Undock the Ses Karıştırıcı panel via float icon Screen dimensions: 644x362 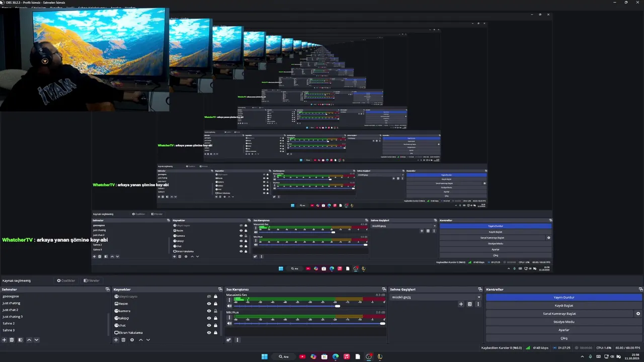(x=384, y=290)
